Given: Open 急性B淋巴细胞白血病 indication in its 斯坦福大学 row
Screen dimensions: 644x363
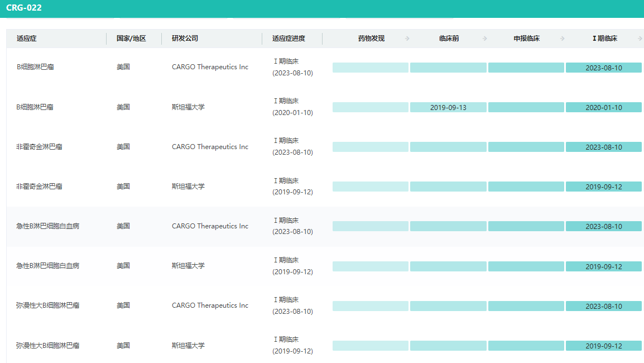Looking at the screenshot, I should tap(47, 266).
